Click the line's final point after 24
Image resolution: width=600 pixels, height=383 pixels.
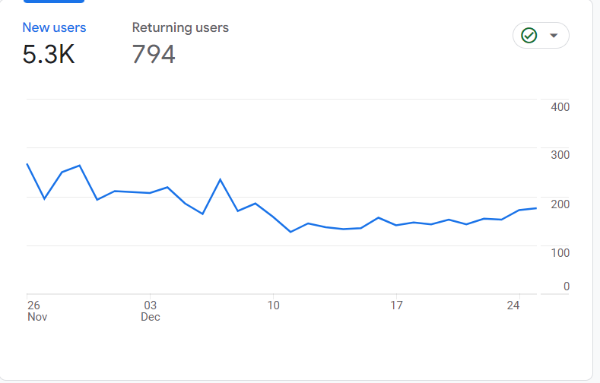point(536,208)
